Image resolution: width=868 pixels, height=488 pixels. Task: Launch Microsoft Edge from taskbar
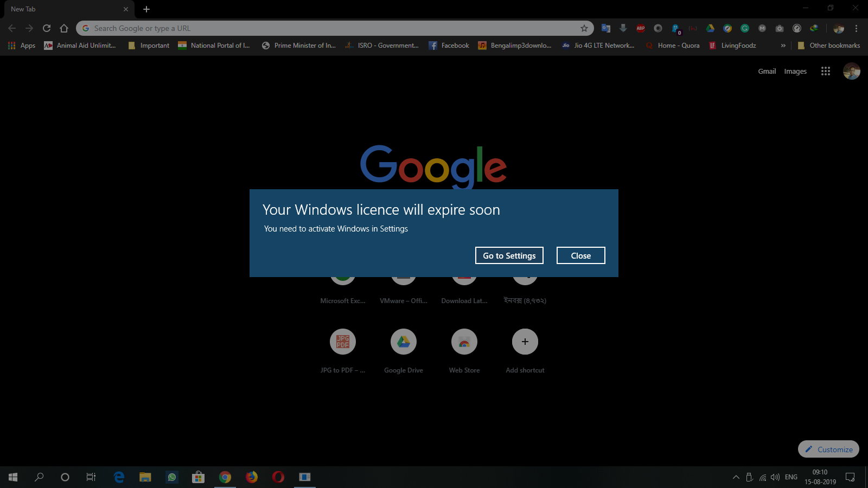[x=119, y=477]
